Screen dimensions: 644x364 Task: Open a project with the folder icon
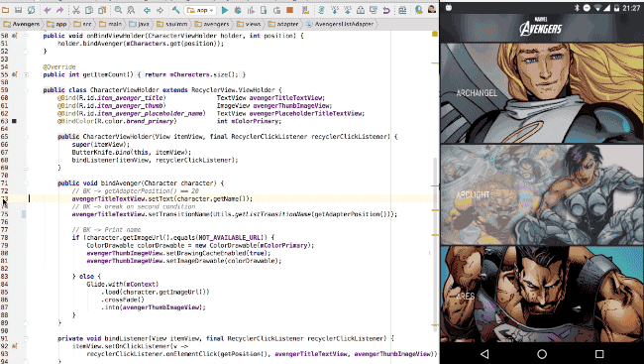[x=5, y=10]
